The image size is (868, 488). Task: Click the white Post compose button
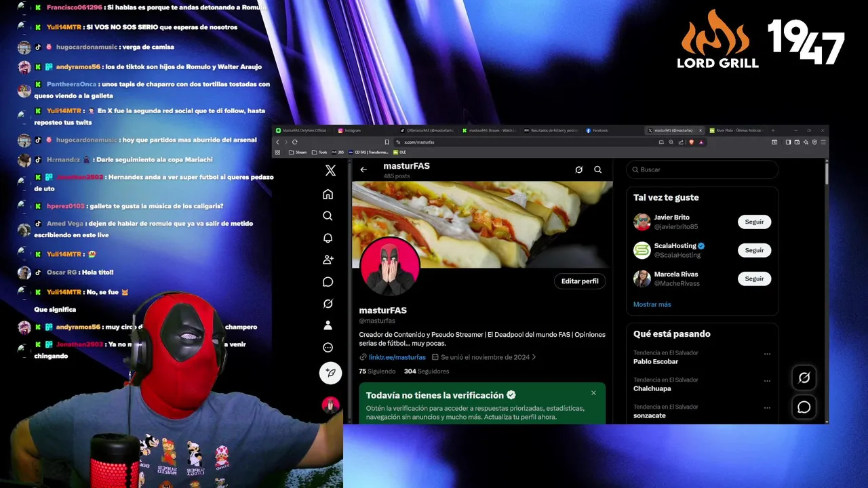click(330, 373)
